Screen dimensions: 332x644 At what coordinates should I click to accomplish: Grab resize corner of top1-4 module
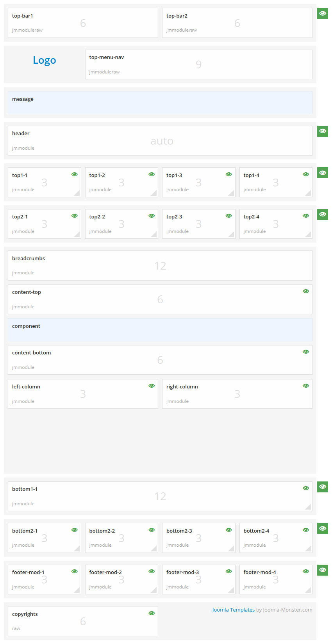point(308,193)
